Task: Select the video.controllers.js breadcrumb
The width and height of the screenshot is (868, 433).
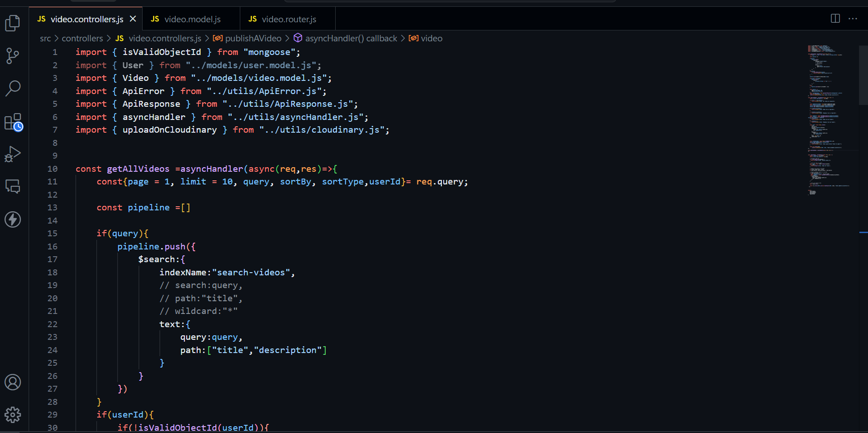Action: coord(159,39)
